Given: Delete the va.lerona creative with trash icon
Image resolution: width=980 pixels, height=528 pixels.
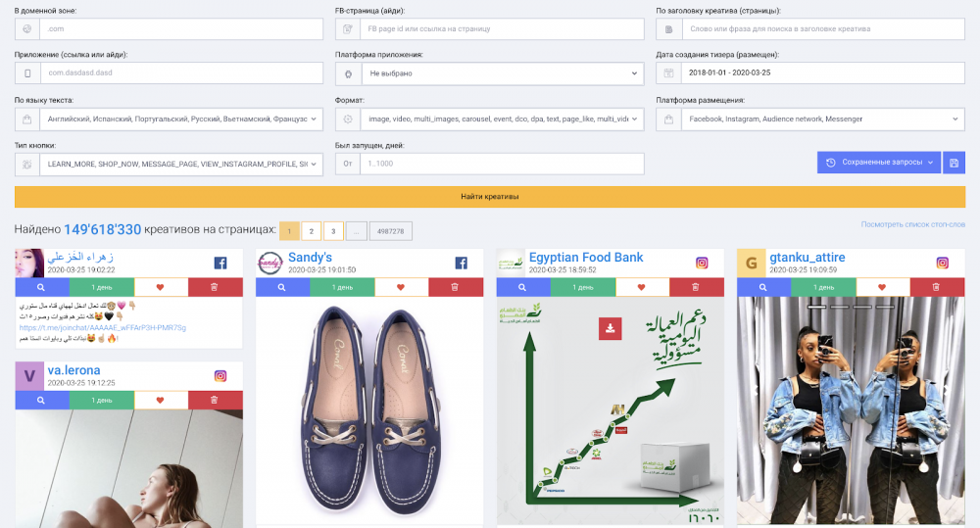Looking at the screenshot, I should pyautogui.click(x=215, y=400).
